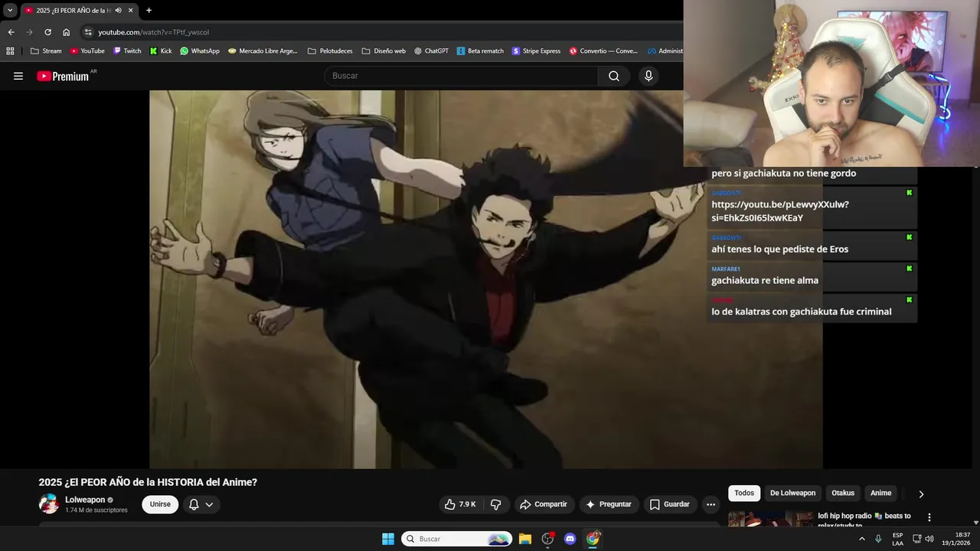
Task: Expand notification options chevron beside bell
Action: [209, 504]
